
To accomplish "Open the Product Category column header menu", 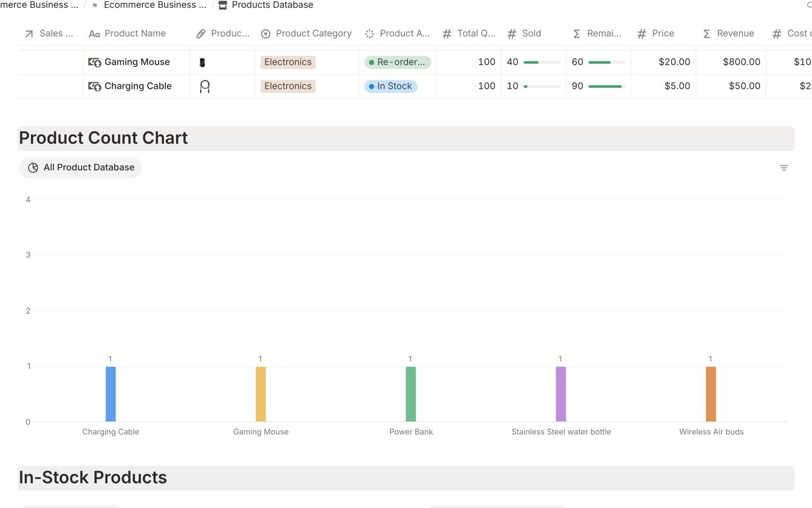I will (307, 34).
